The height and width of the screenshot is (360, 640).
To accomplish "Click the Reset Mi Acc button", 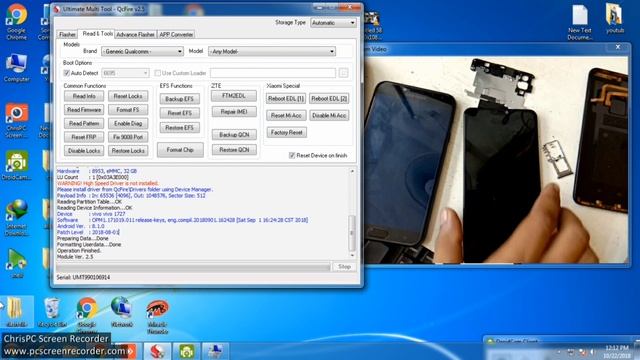I will click(286, 116).
